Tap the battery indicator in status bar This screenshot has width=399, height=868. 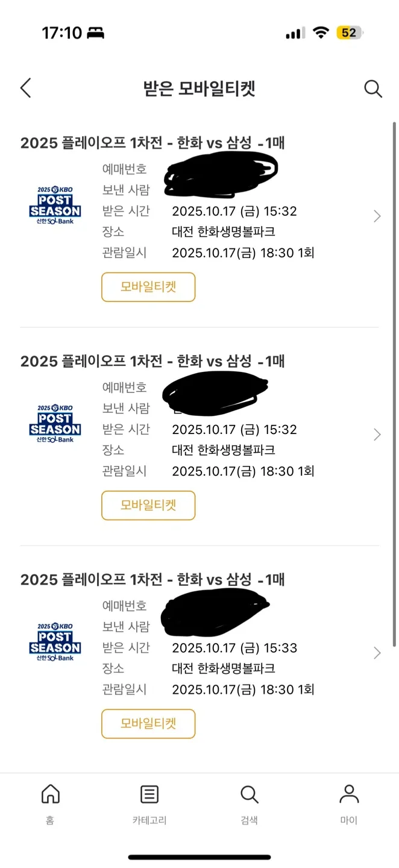(x=350, y=33)
